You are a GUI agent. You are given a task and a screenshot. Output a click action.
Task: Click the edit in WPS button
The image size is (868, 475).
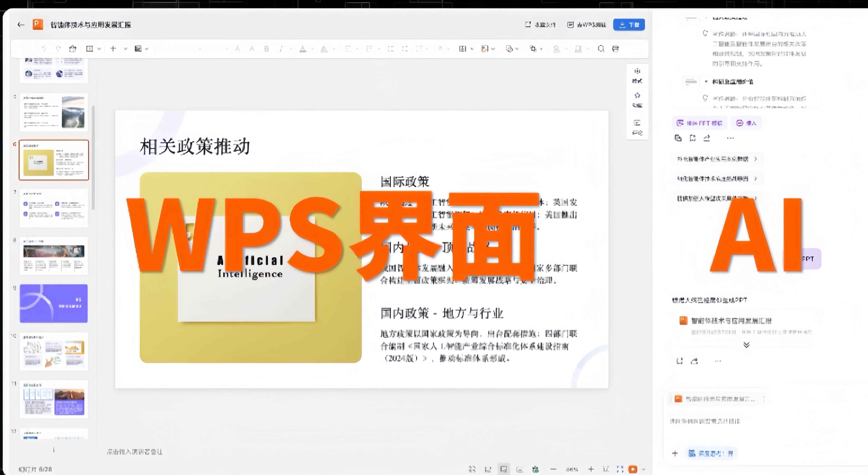pos(587,25)
